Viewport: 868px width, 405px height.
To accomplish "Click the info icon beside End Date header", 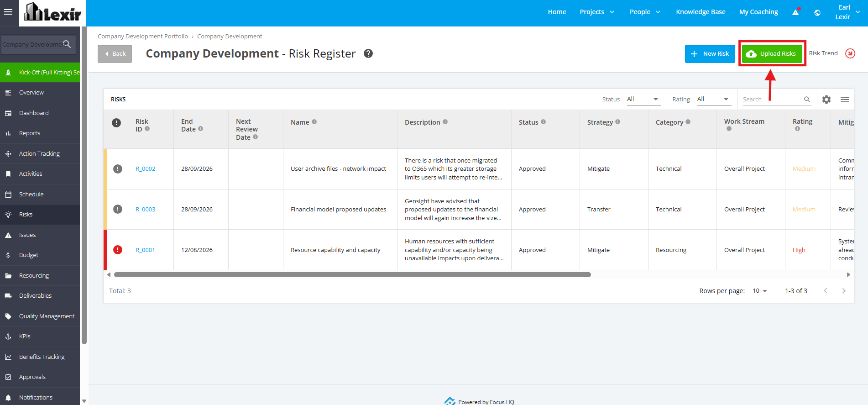I will (x=200, y=129).
